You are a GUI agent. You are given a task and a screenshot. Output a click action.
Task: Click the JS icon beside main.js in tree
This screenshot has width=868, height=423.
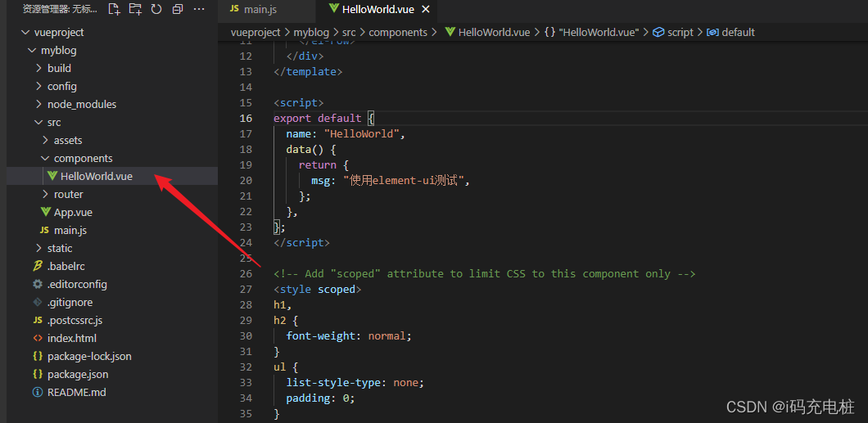(x=44, y=231)
